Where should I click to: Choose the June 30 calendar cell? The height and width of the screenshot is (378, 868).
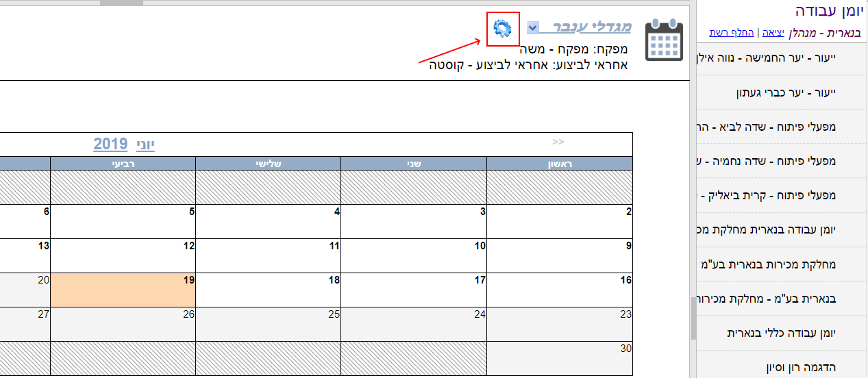coord(559,358)
